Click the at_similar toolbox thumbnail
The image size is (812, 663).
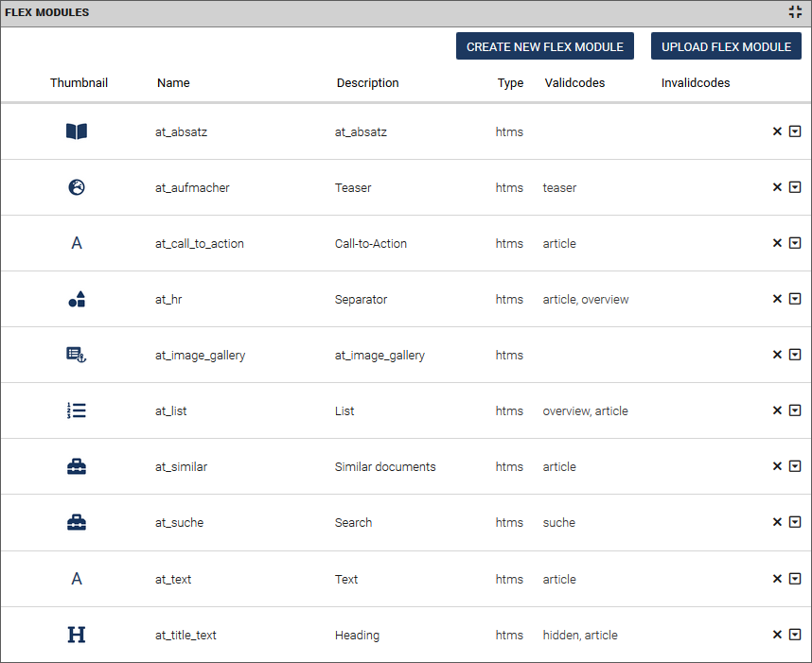pyautogui.click(x=77, y=467)
